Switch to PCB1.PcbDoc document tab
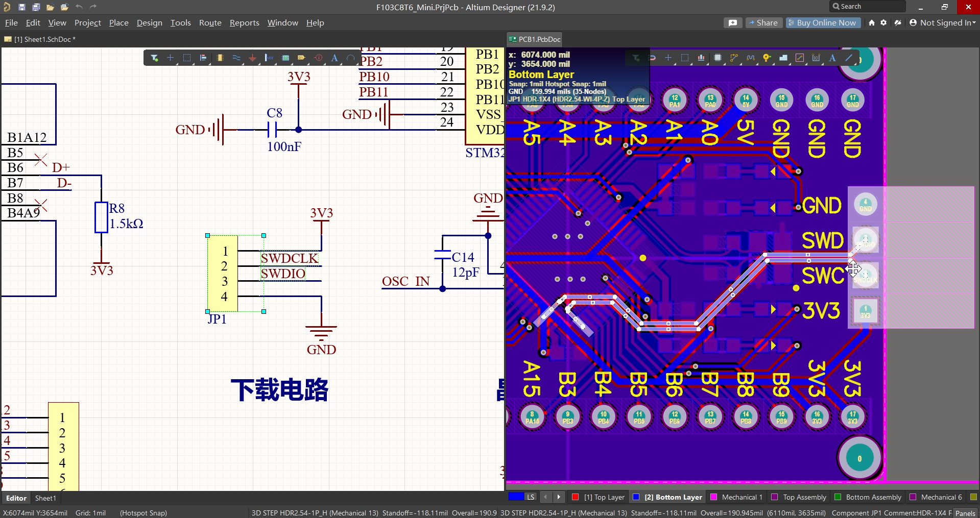The width and height of the screenshot is (980, 518). click(534, 39)
